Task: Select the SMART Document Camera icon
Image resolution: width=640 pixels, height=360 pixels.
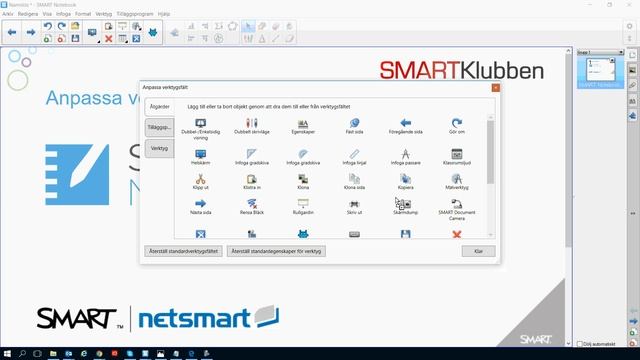Action: point(457,203)
